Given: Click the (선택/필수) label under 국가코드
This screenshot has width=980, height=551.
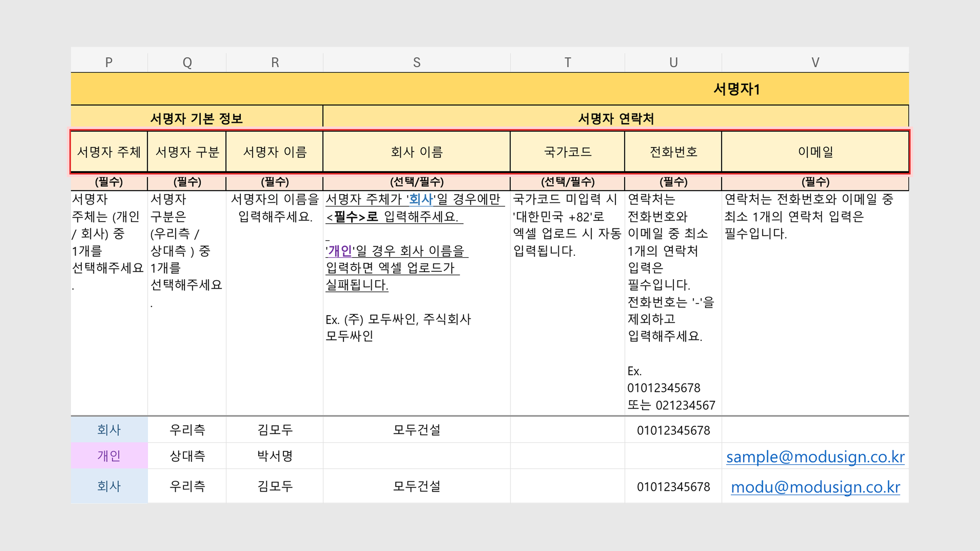Looking at the screenshot, I should tap(567, 182).
